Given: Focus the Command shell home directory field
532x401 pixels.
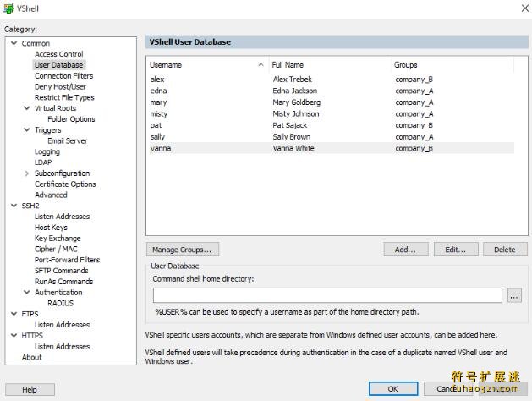Looking at the screenshot, I should pyautogui.click(x=327, y=295).
